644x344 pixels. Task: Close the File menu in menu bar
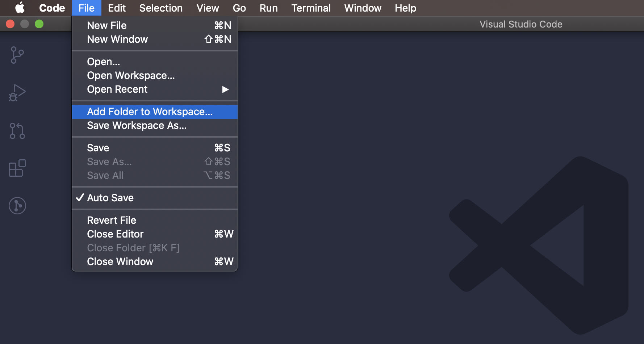pos(86,8)
